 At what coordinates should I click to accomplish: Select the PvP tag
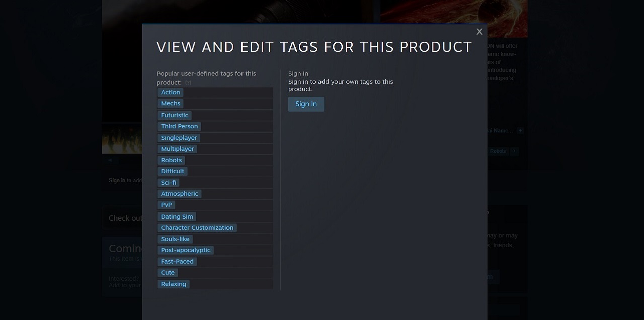[166, 205]
